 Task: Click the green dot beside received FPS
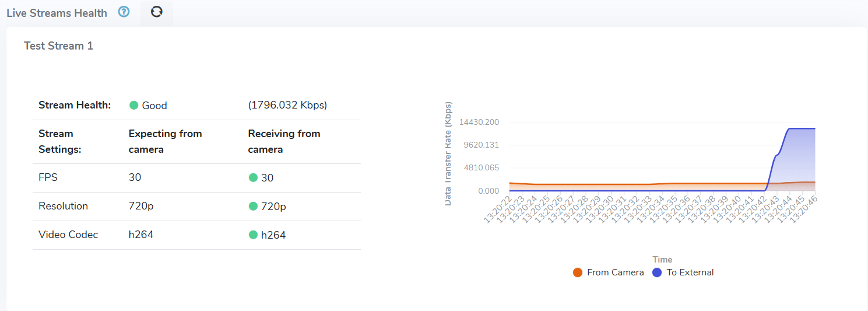tap(253, 177)
